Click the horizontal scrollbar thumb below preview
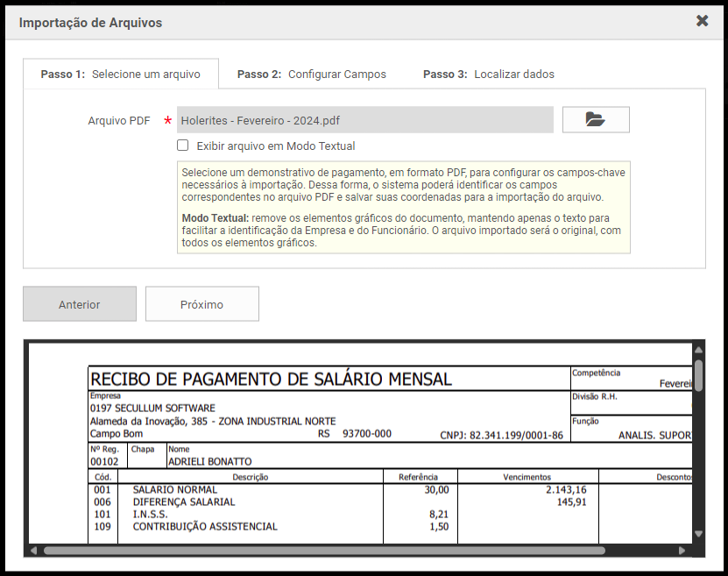This screenshot has height=576, width=728. click(324, 551)
